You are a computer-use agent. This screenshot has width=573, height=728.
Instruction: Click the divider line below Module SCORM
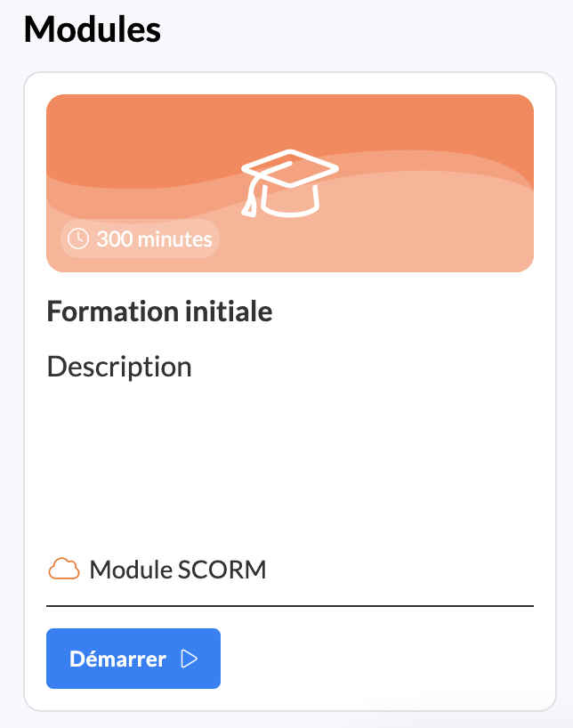pyautogui.click(x=290, y=606)
